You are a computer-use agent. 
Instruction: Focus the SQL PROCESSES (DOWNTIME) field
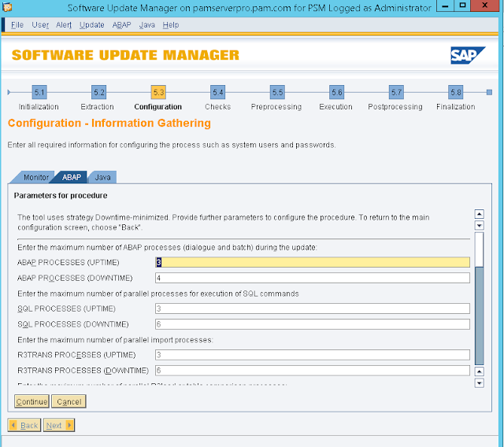313,324
